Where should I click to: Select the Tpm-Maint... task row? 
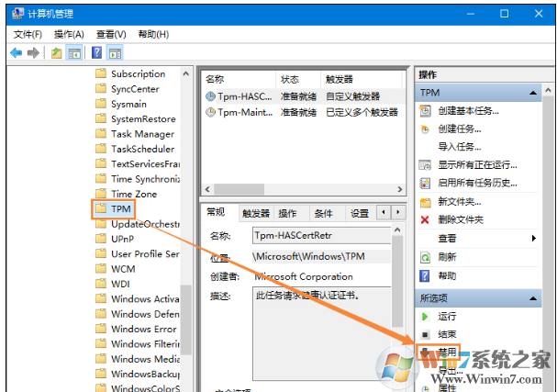pos(302,112)
